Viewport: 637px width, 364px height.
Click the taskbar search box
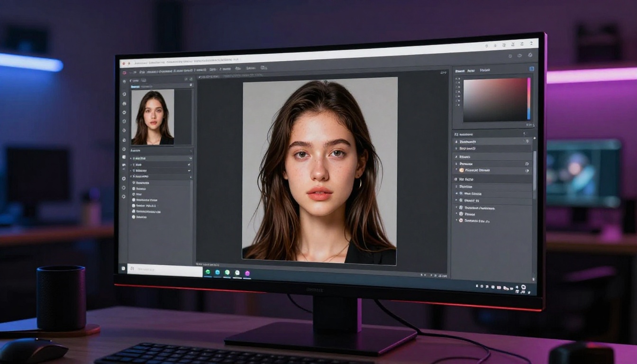pyautogui.click(x=165, y=270)
